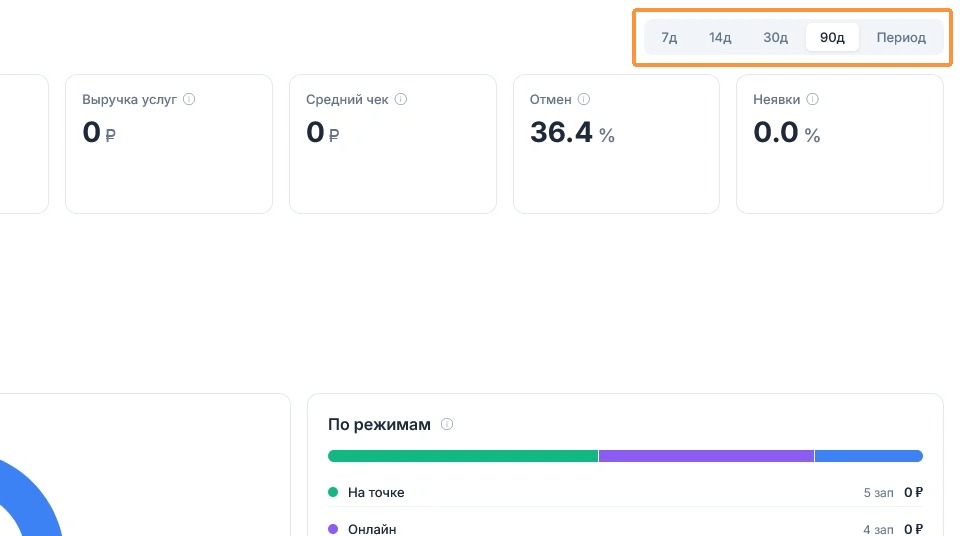Select the 0 ₽ amount in Онлайн row
This screenshot has width=960, height=536.
coord(913,529)
